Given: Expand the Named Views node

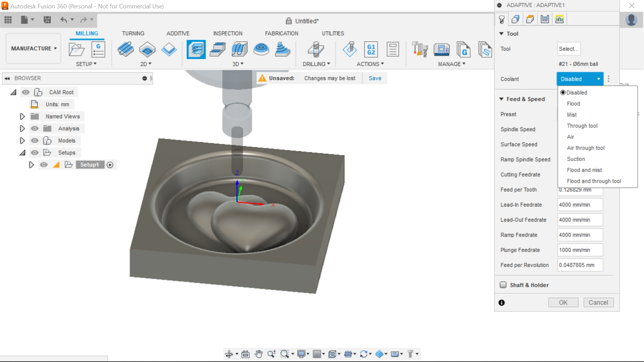Looking at the screenshot, I should 22,116.
